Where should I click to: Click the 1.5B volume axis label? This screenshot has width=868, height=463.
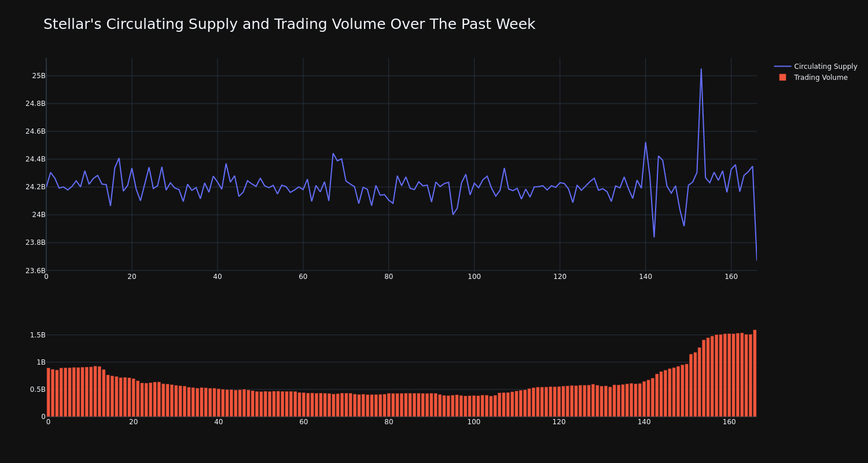(38, 335)
